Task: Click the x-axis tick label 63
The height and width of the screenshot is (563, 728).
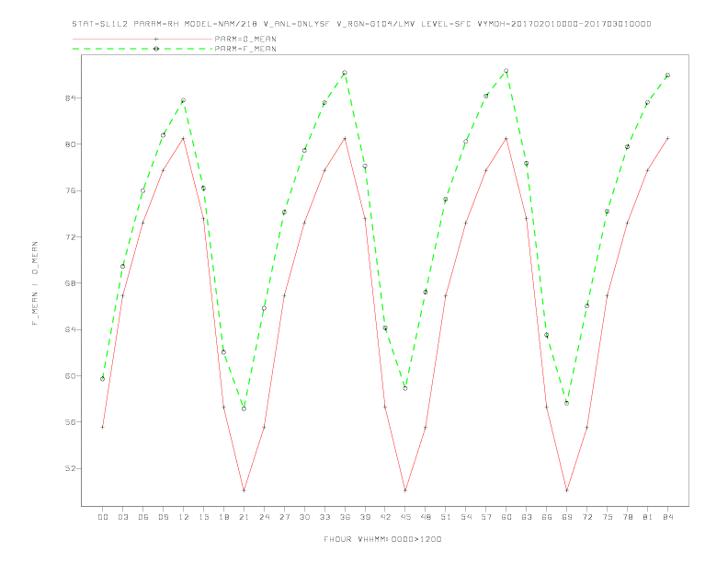Action: (x=527, y=517)
